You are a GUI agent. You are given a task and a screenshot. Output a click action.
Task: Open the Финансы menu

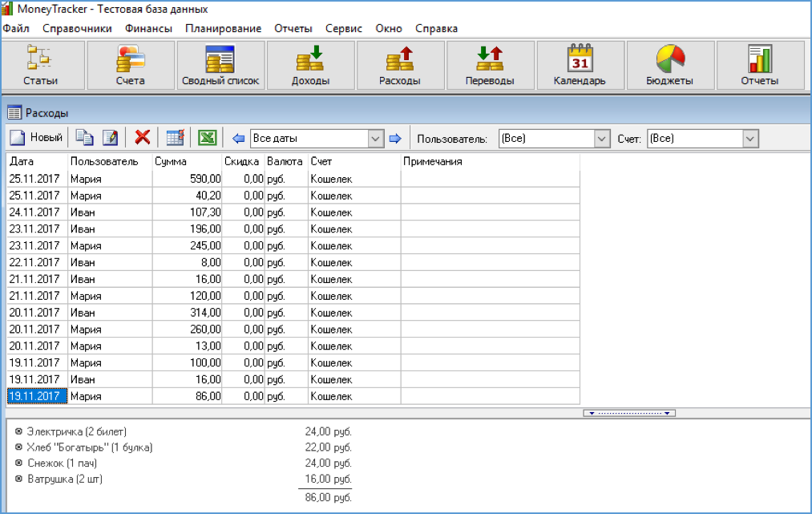pos(148,28)
